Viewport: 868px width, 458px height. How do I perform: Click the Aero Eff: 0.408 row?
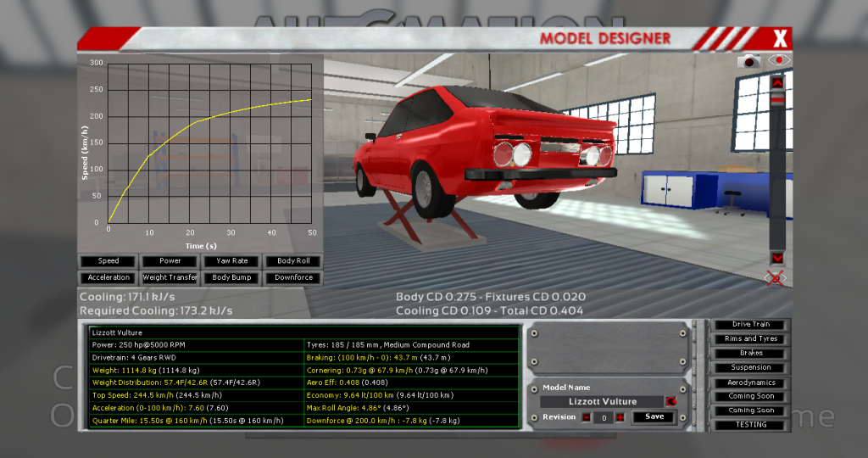(x=411, y=383)
